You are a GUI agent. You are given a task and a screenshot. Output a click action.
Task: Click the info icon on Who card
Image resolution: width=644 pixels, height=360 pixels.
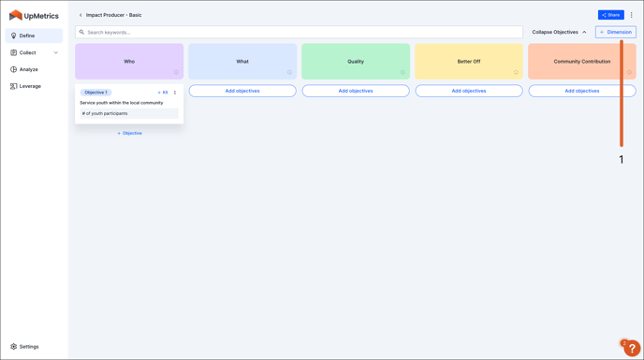point(176,72)
